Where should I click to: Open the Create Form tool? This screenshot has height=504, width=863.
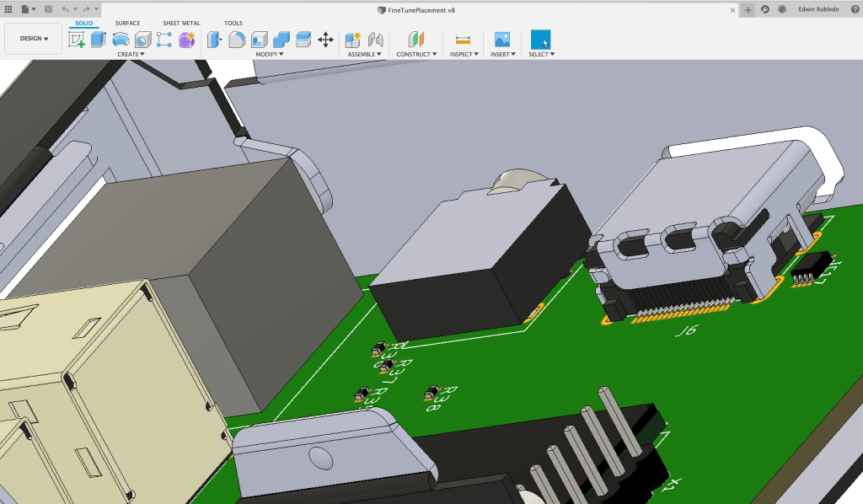coord(186,39)
